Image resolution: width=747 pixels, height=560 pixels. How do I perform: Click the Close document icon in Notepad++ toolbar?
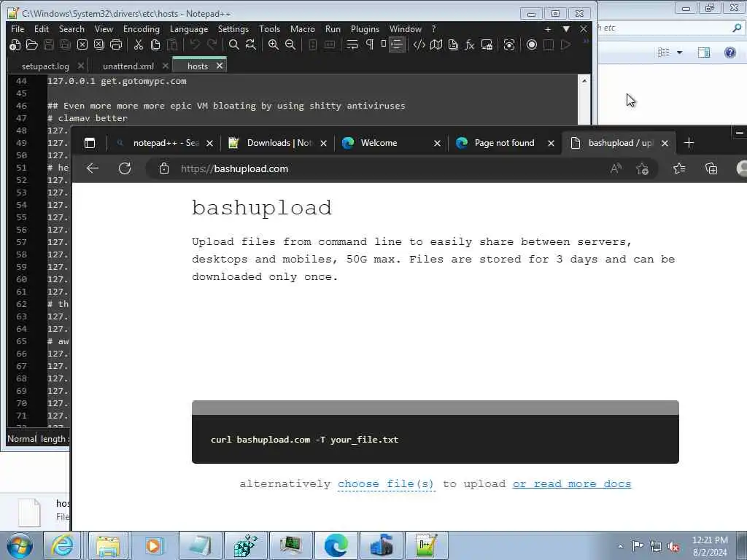point(82,44)
